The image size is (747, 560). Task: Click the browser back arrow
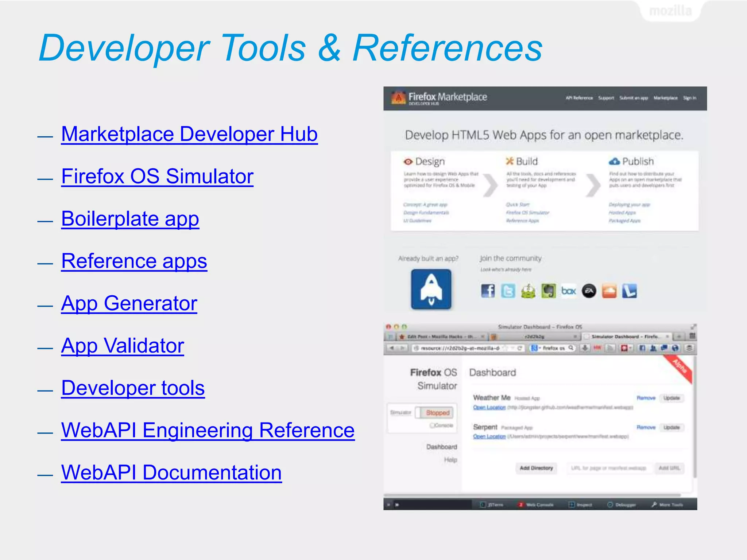(392, 348)
